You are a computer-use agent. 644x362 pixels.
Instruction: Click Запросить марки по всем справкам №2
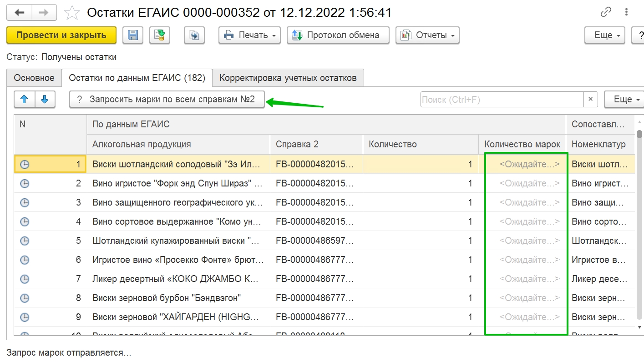click(x=167, y=99)
